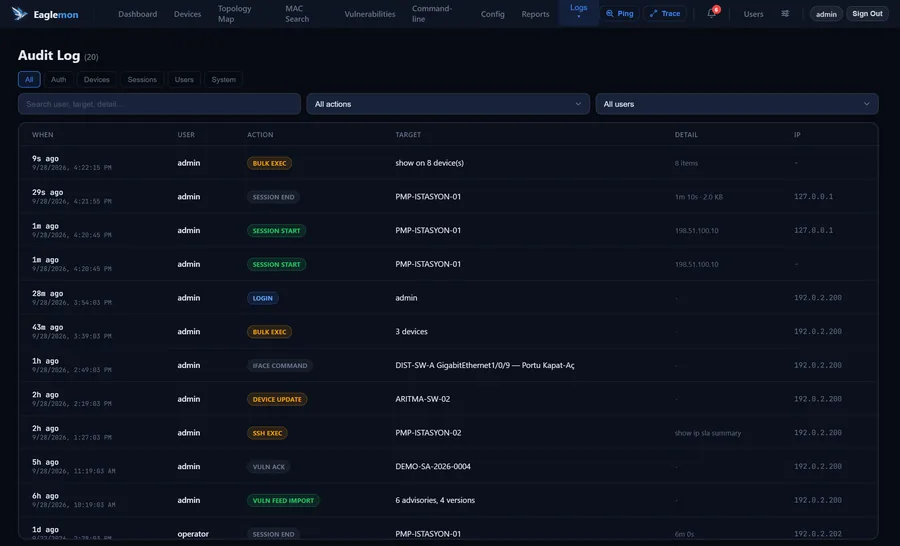The height and width of the screenshot is (546, 900).
Task: Select the Auth filter tab
Action: 59,79
